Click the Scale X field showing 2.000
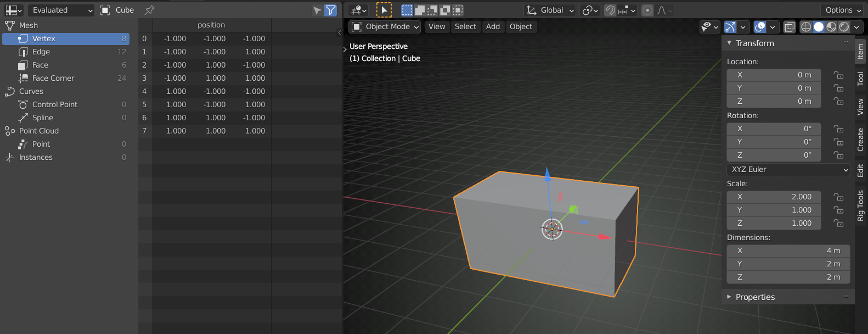 click(x=774, y=197)
